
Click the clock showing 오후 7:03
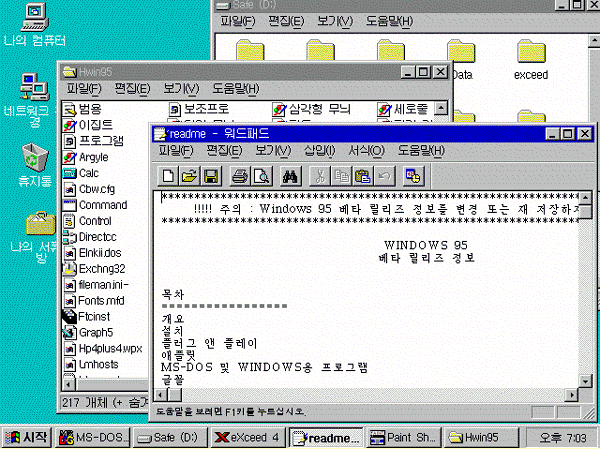click(x=562, y=438)
